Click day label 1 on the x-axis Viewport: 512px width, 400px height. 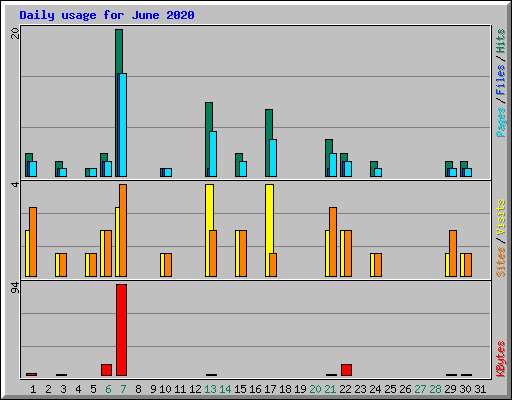click(33, 389)
